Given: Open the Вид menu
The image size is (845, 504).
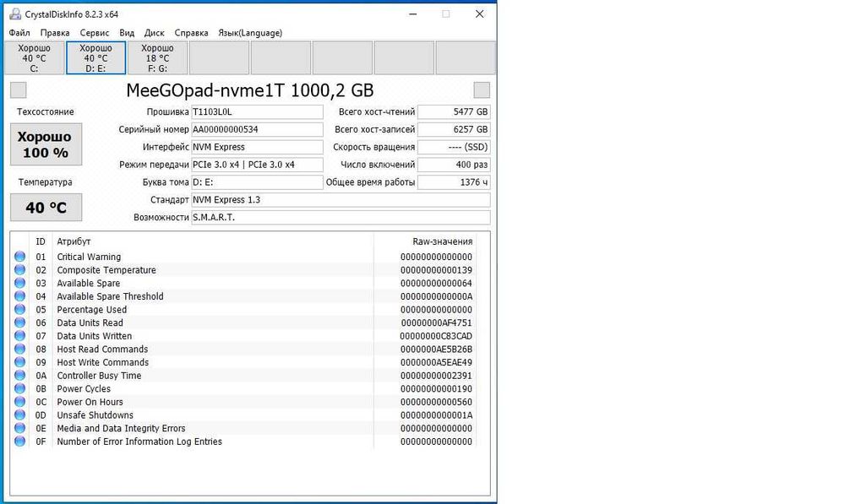Looking at the screenshot, I should point(127,33).
